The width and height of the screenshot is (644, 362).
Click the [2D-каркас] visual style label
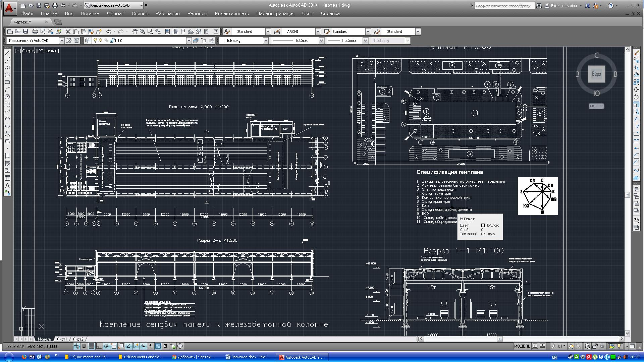coord(48,51)
